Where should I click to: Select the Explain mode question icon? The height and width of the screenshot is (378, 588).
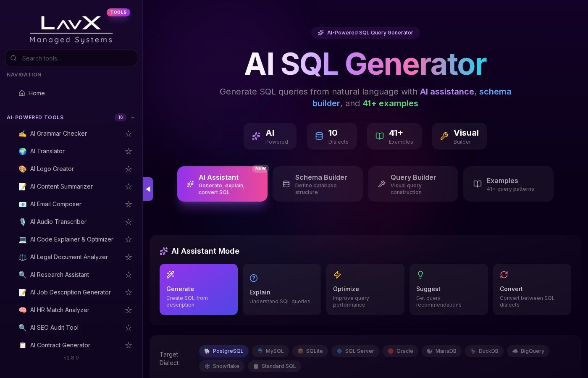point(254,278)
